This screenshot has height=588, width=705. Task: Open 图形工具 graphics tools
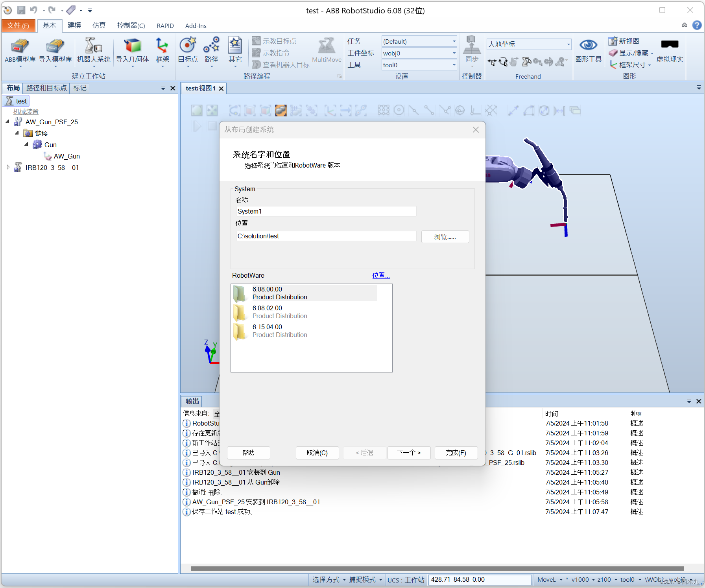[x=589, y=51]
